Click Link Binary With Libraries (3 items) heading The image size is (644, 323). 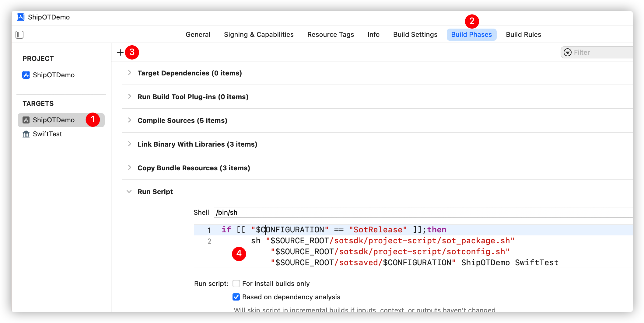click(197, 144)
